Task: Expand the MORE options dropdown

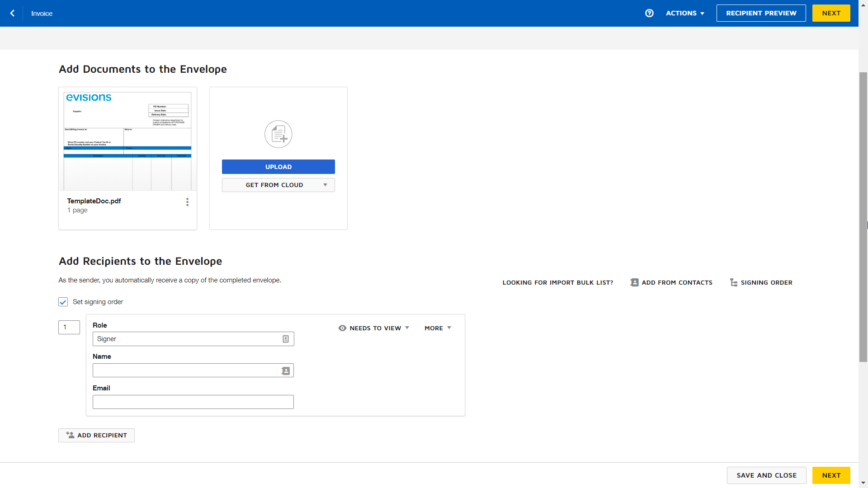Action: [438, 327]
